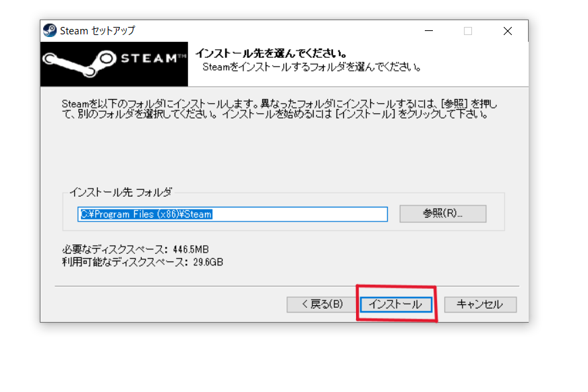The image size is (588, 392).
Task: Click the Steam logo banner
Action: click(x=114, y=64)
